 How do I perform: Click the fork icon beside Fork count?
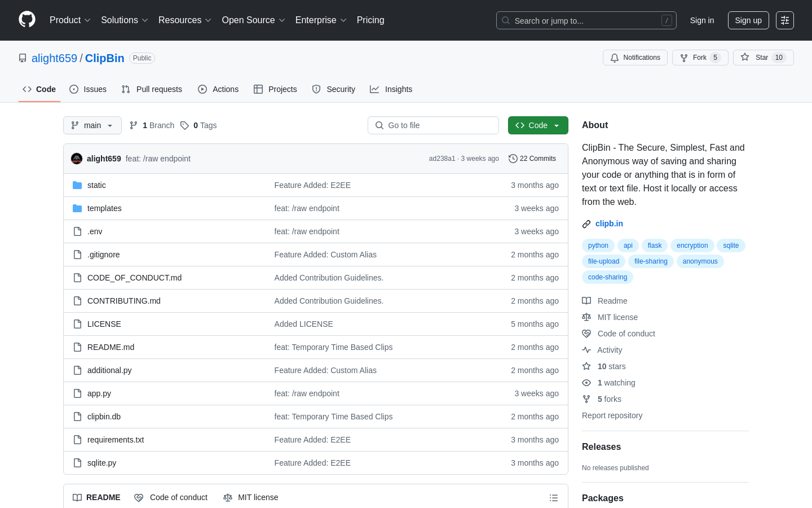[x=684, y=58]
